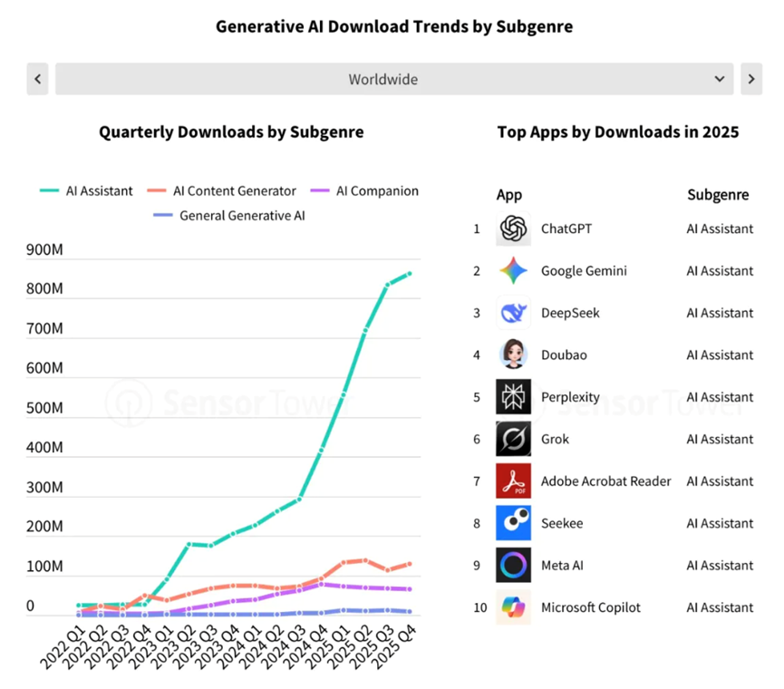Open the Microsoft Copilot icon
Screen dimensions: 784x689
513,607
